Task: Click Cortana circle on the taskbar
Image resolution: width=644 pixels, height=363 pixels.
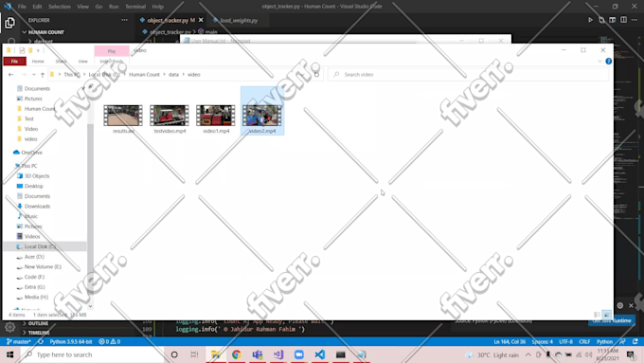Action: pyautogui.click(x=174, y=354)
